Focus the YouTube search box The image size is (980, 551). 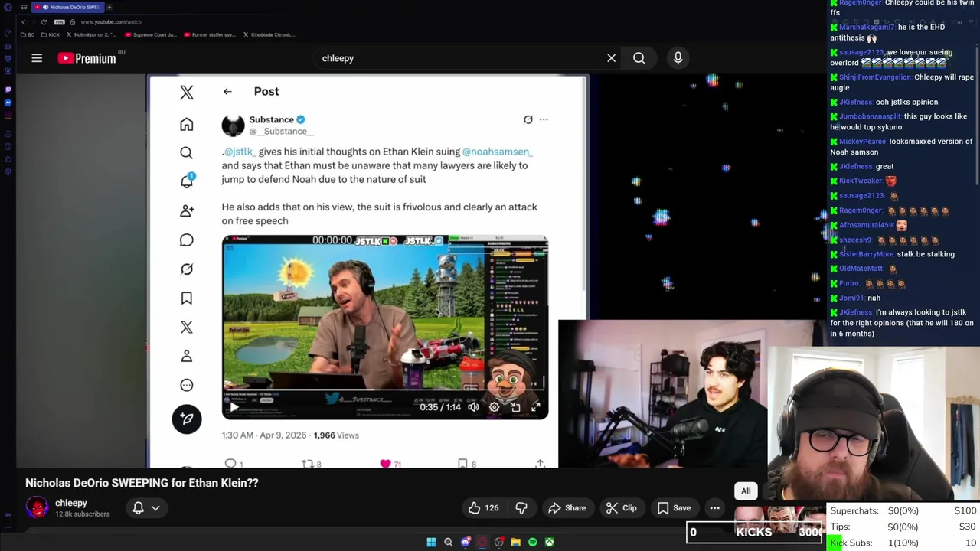pyautogui.click(x=458, y=58)
